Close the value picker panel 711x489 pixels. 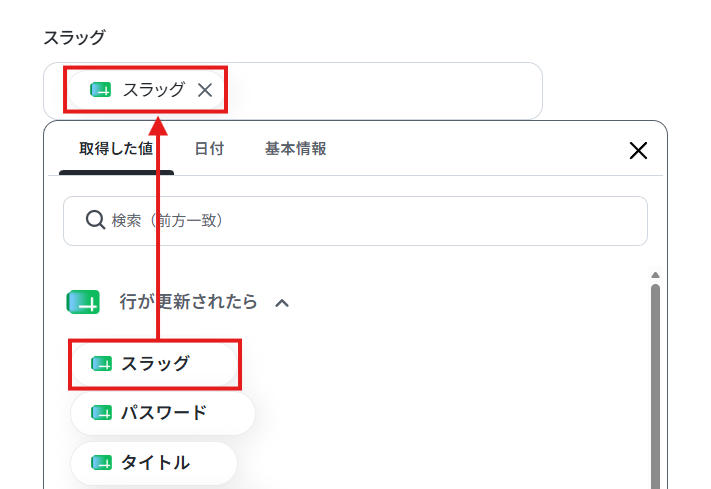[638, 150]
